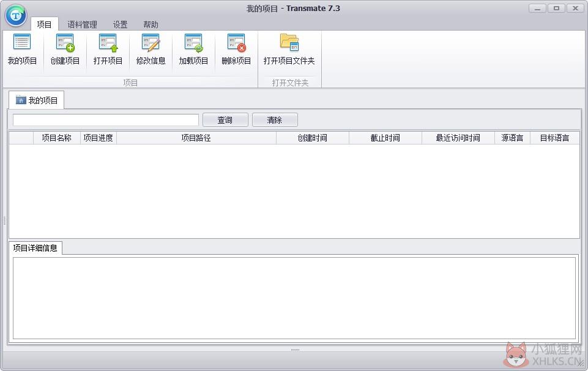This screenshot has width=588, height=371.
Task: Click the 最近访问时间 column header
Action: [x=458, y=138]
